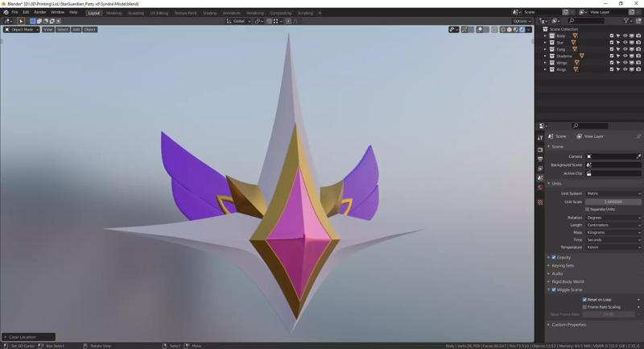Disable rendering for Rings collection
Image resolution: width=644 pixels, height=349 pixels.
click(638, 69)
